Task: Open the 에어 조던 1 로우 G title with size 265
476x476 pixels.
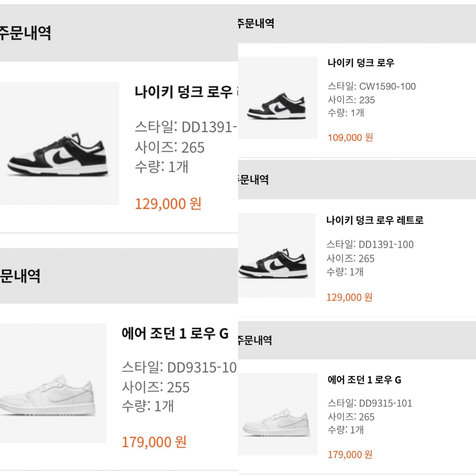Action: pos(364,380)
